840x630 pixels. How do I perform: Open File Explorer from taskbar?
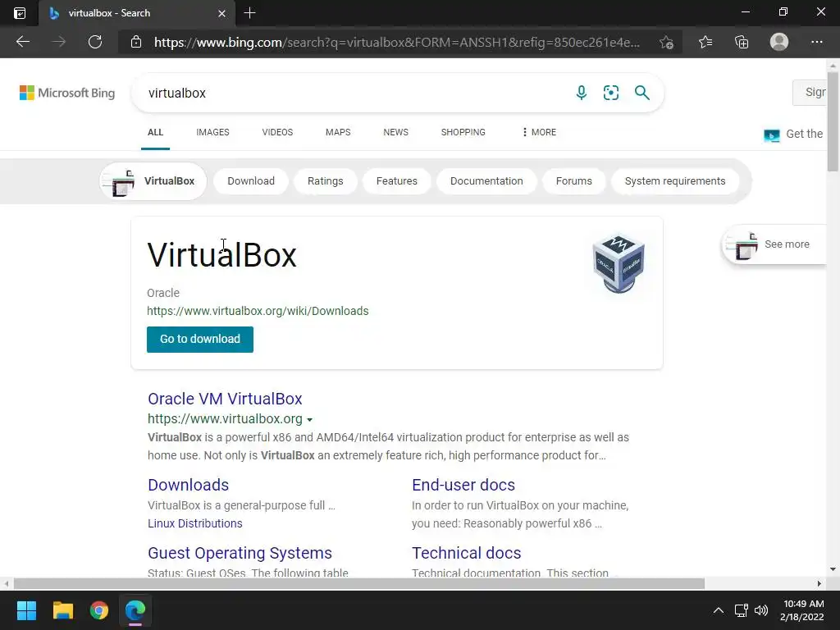[62, 610]
